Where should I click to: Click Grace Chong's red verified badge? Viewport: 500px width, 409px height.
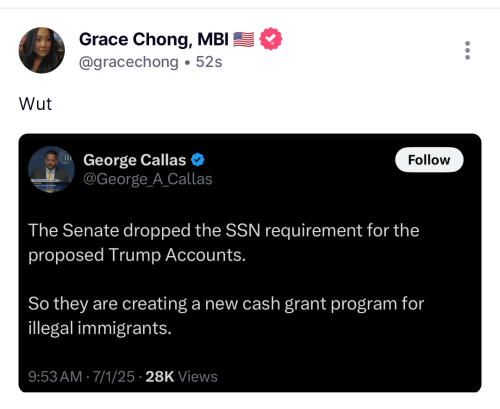pyautogui.click(x=271, y=39)
